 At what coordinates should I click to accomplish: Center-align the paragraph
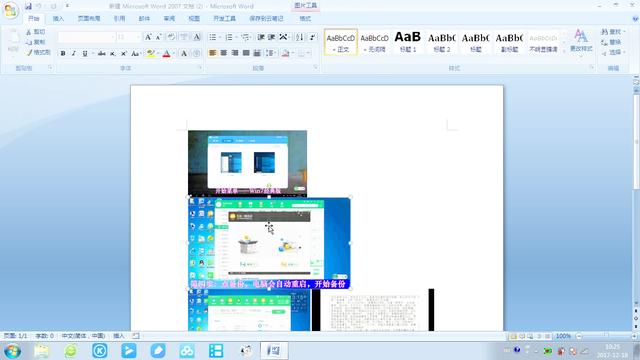[x=224, y=53]
